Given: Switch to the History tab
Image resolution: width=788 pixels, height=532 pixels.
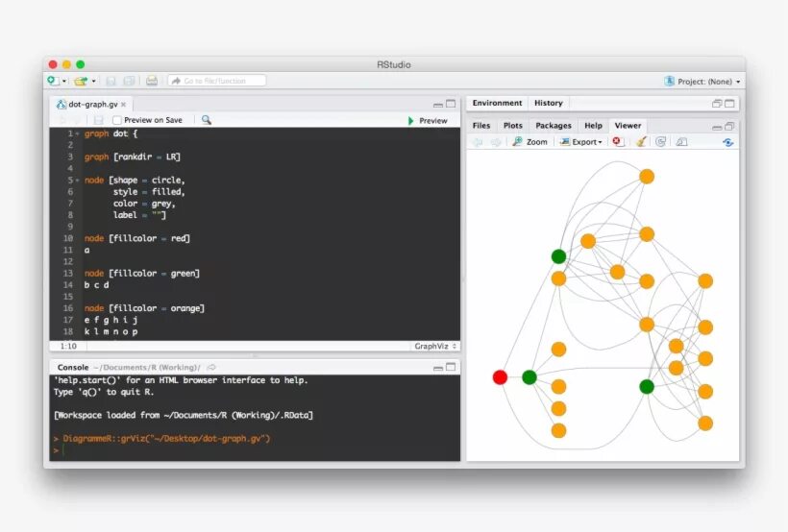Looking at the screenshot, I should (549, 103).
